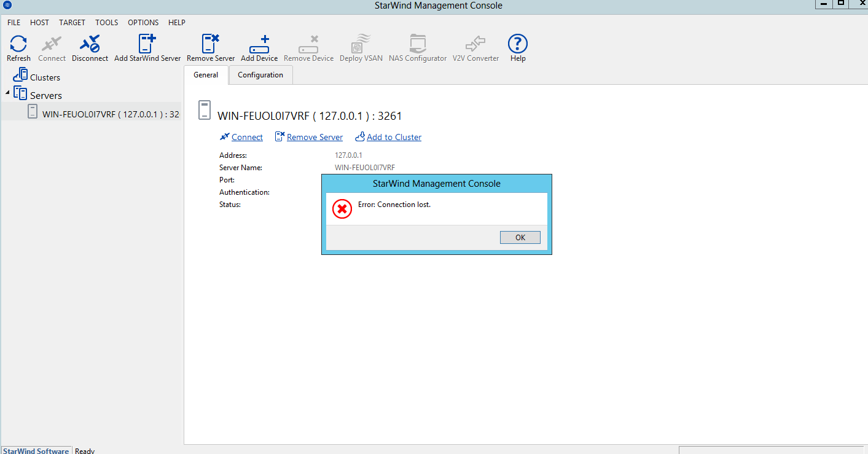
Task: Click the server icon beside heading
Action: point(205,110)
